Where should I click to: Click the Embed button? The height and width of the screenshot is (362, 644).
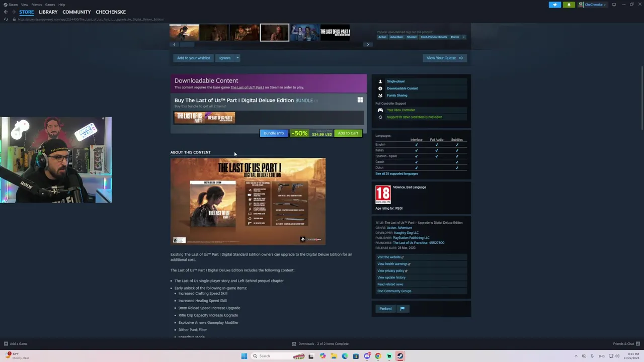[385, 309]
